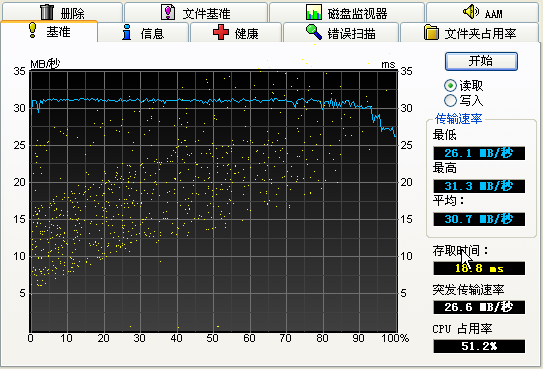This screenshot has width=543, height=369.
Task: Click the magnifier icon for error scan
Action: (x=314, y=32)
